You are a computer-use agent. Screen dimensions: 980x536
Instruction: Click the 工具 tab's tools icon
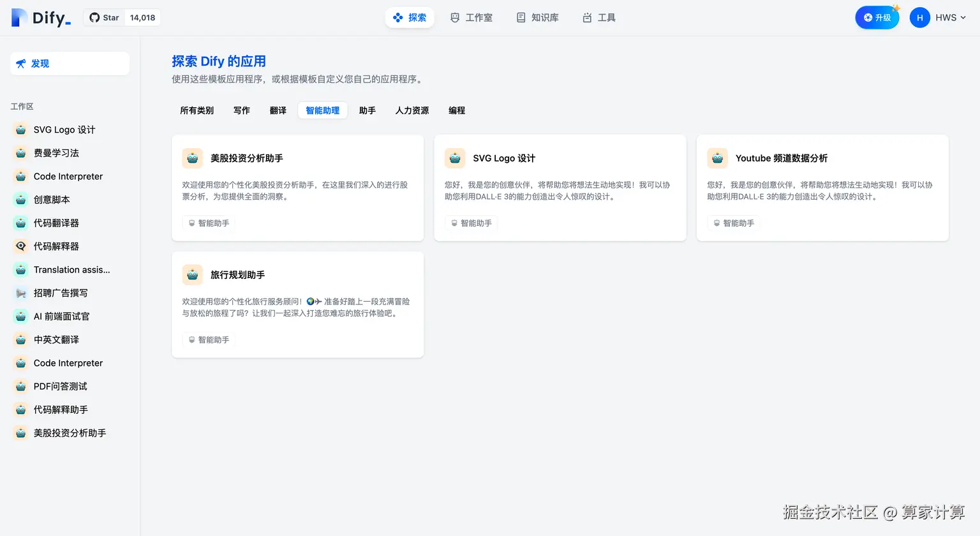(x=587, y=18)
